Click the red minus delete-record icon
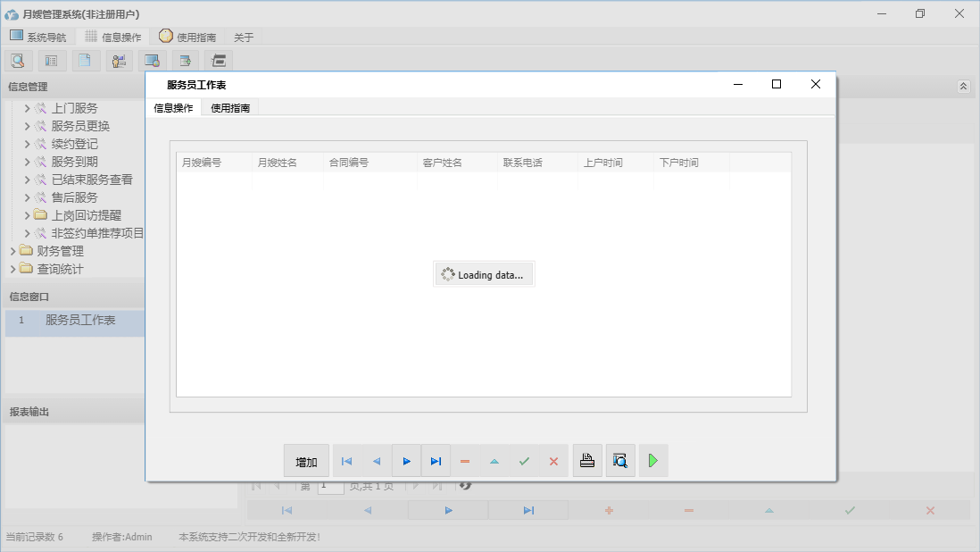The image size is (980, 552). click(x=465, y=461)
